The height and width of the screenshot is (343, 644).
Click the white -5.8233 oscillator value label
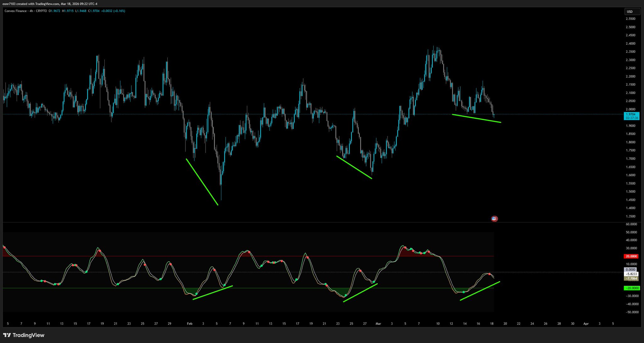(631, 274)
